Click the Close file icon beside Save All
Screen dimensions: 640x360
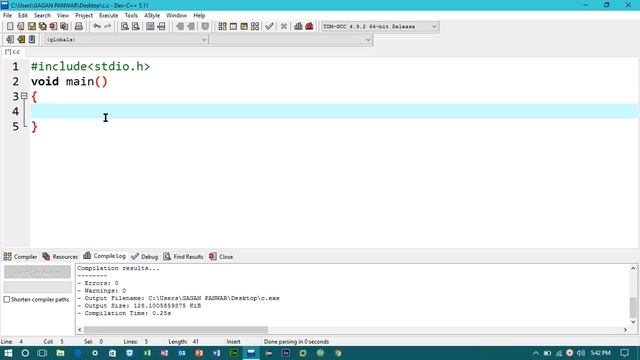(x=53, y=27)
